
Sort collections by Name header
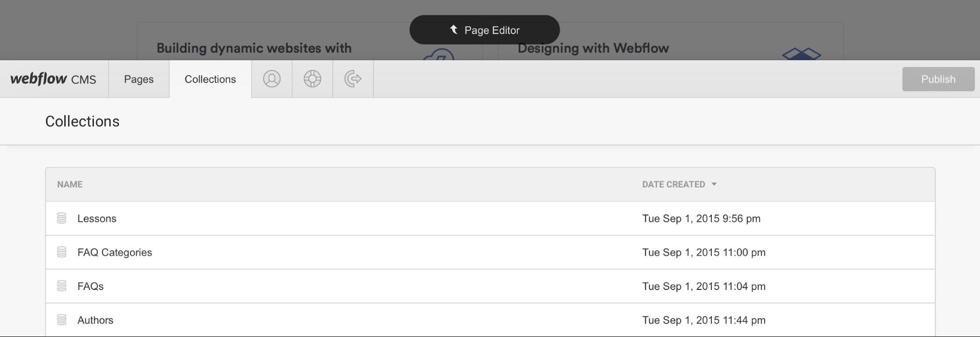click(70, 184)
